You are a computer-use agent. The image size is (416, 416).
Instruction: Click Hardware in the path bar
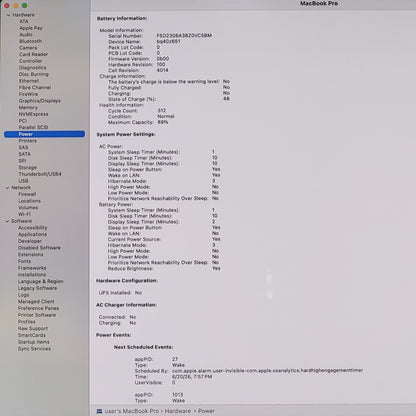click(x=178, y=411)
